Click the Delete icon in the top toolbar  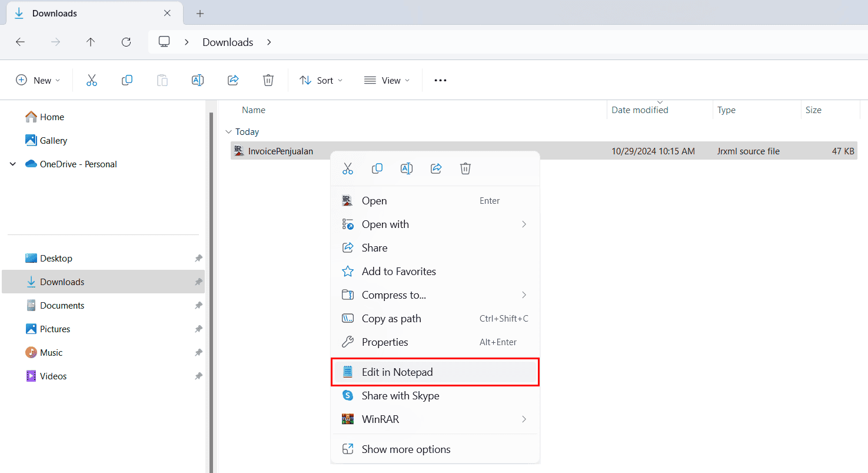pos(268,80)
